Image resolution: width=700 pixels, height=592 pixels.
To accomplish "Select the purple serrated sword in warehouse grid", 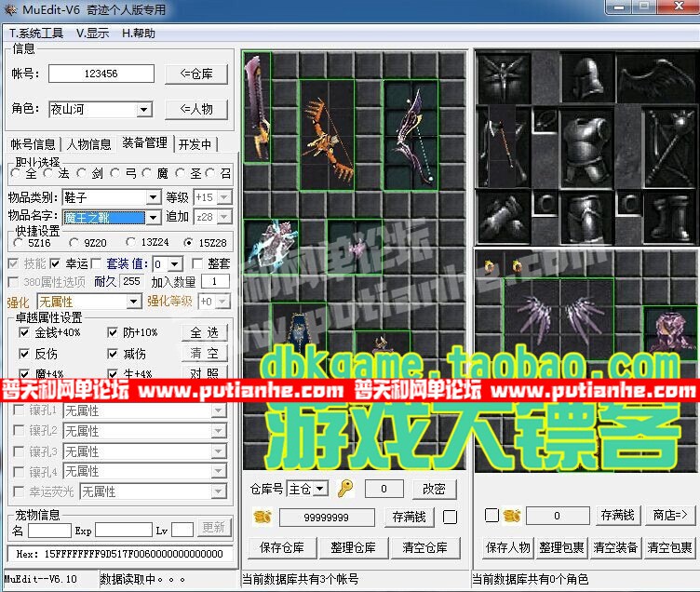I will click(257, 108).
